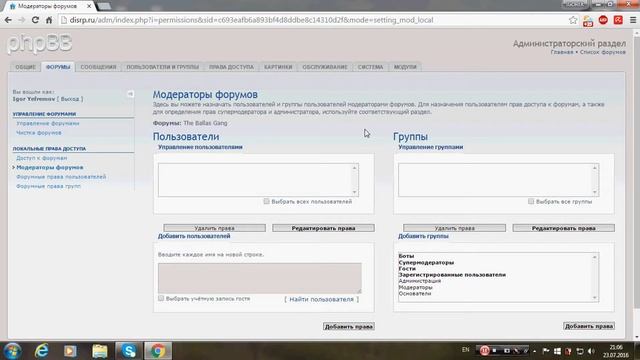Open the Action Center flag tray icon
Viewport: 640px width, 360px height.
546,351
